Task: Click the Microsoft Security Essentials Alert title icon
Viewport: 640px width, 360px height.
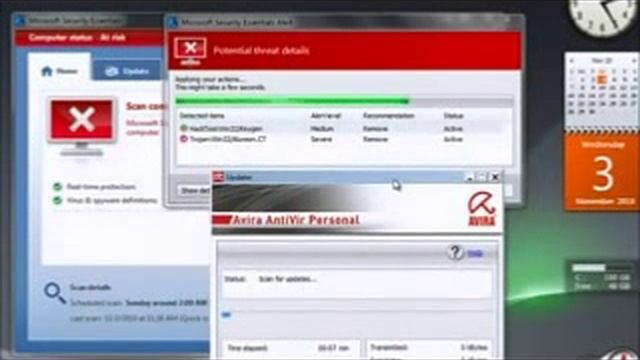Action: coord(173,22)
